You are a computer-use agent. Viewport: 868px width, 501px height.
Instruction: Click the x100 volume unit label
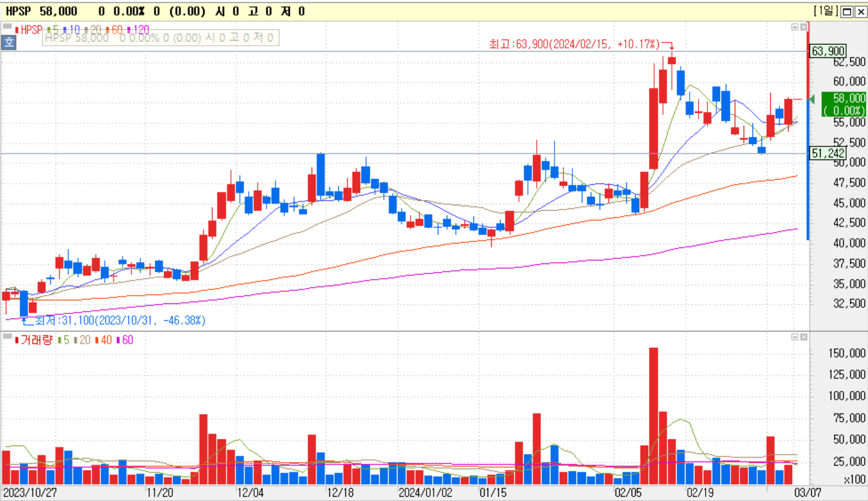tap(854, 480)
